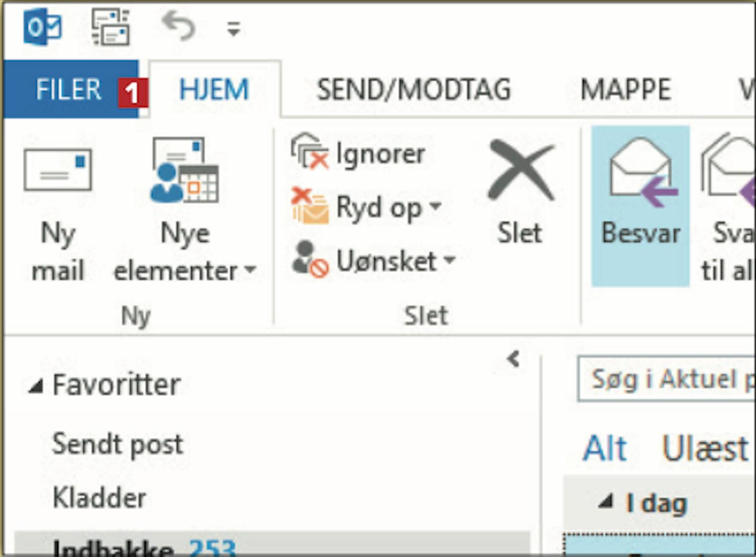Collapse the folder pane with arrow

point(514,359)
